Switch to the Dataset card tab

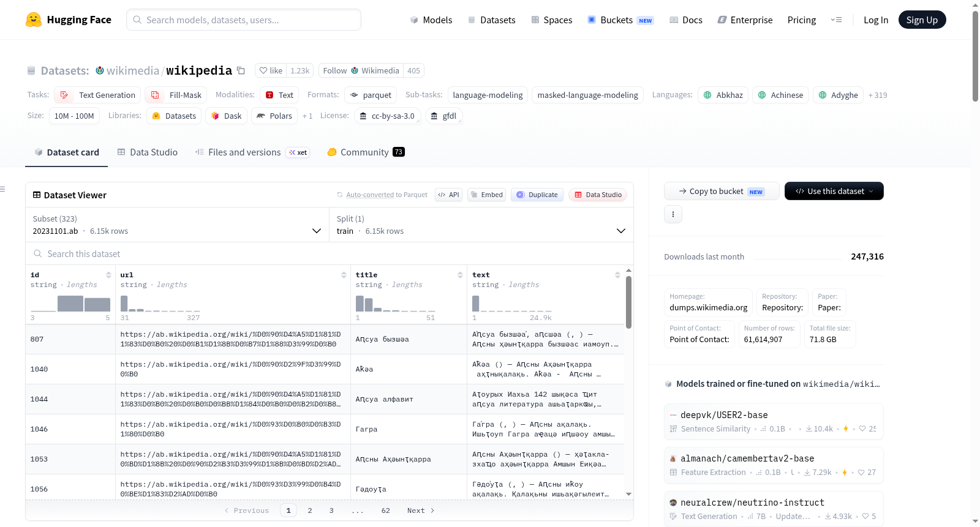point(66,152)
